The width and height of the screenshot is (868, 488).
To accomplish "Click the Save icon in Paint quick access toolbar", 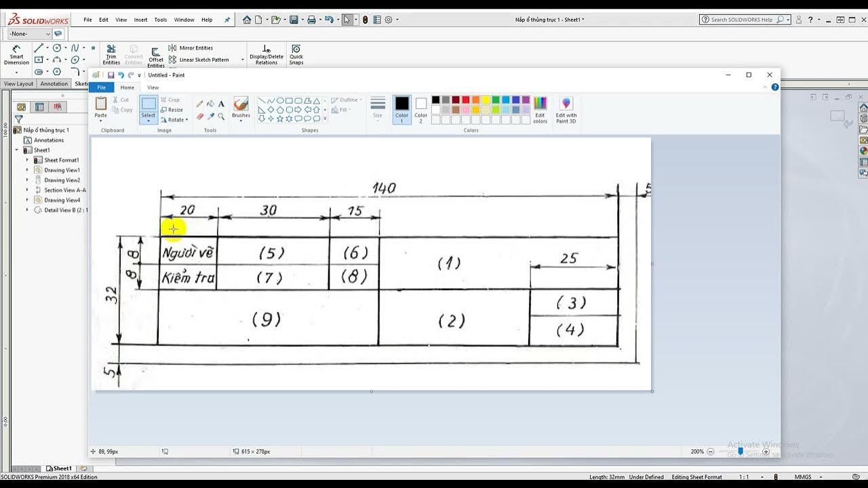I will point(111,75).
